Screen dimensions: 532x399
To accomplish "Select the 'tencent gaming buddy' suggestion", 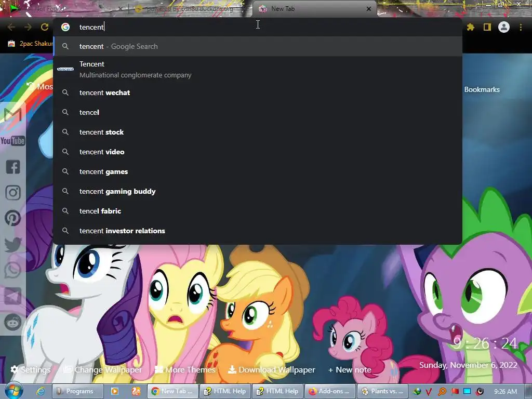I will 258,191.
